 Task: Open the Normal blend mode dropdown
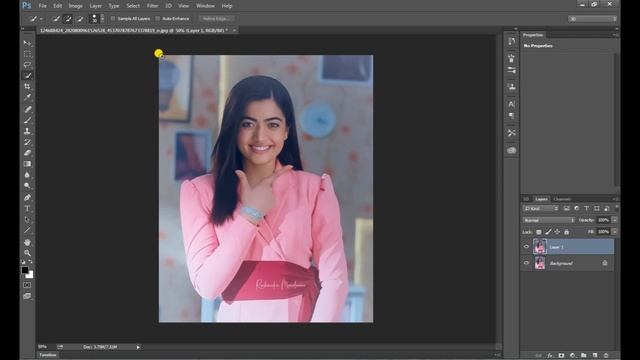click(x=549, y=220)
